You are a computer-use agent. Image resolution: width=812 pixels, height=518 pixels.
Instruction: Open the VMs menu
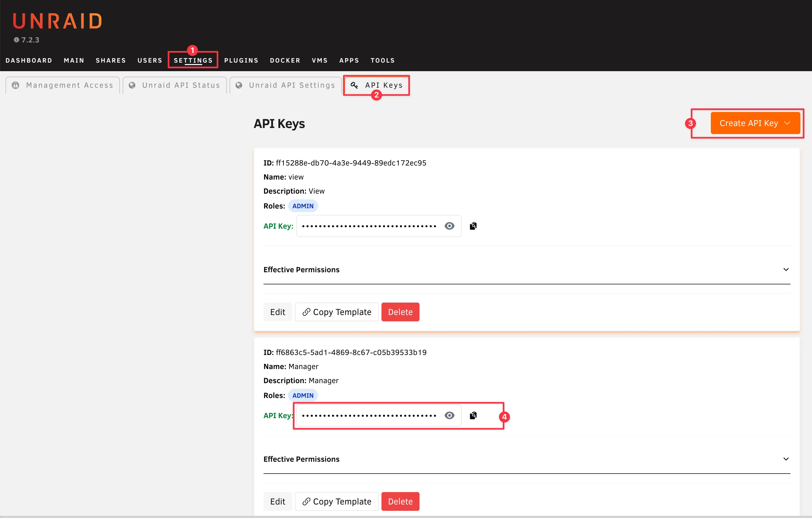(320, 60)
